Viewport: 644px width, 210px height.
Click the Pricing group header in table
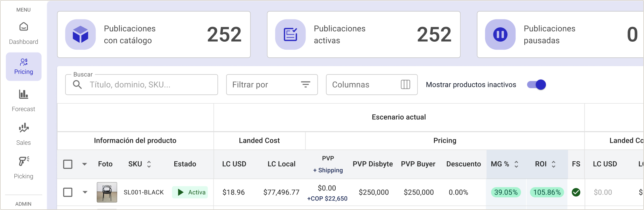point(445,140)
